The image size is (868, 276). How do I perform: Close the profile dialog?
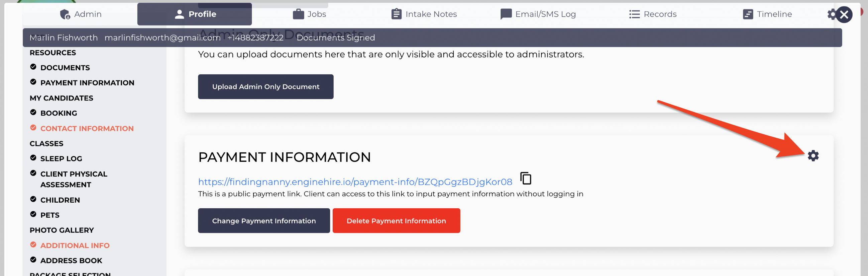[x=844, y=14]
